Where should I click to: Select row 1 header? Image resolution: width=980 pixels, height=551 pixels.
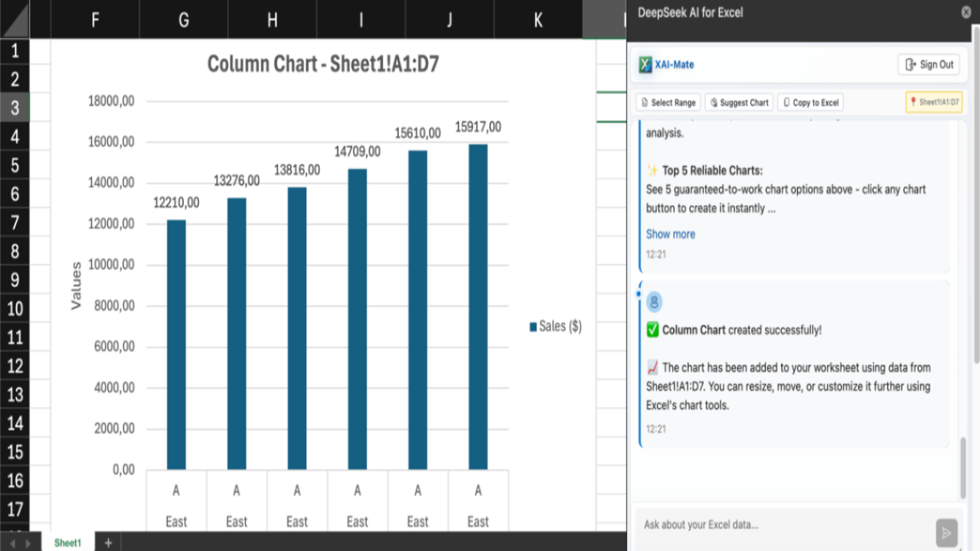[x=15, y=51]
